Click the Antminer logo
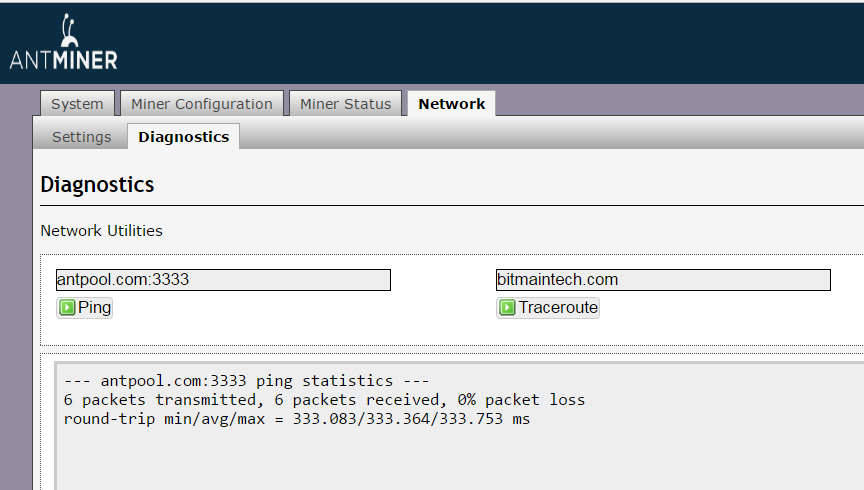The width and height of the screenshot is (864, 490). (x=63, y=42)
